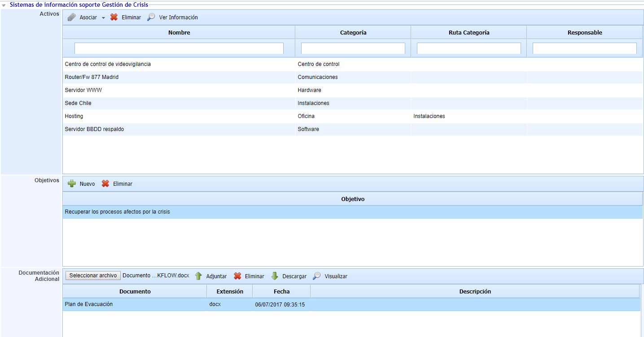Click the Ruta Categoría filter field

tap(469, 48)
